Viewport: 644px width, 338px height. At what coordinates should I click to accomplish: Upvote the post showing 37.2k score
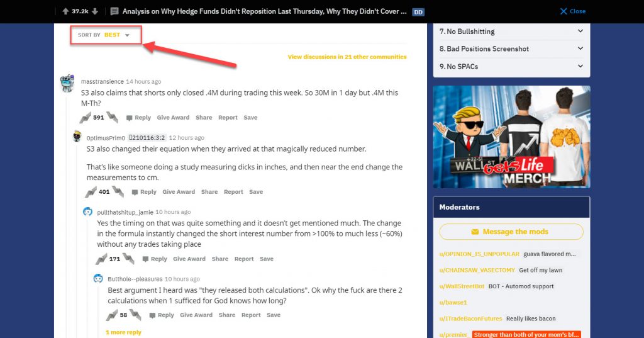click(x=65, y=11)
